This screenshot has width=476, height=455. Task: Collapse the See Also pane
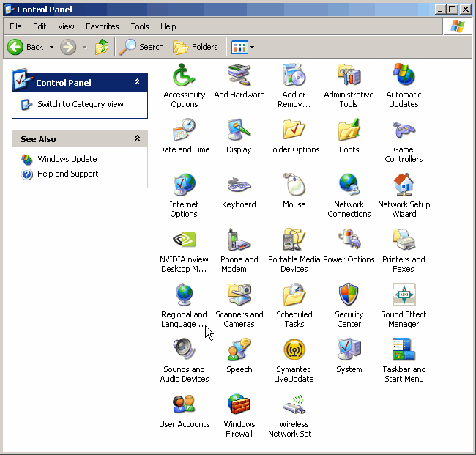pyautogui.click(x=137, y=138)
